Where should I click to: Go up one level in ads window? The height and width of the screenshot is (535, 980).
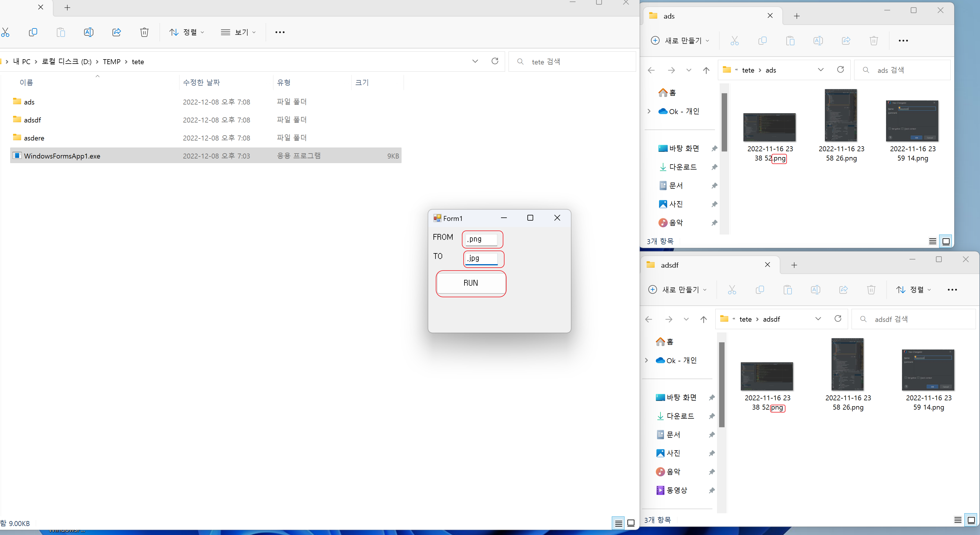pos(706,70)
